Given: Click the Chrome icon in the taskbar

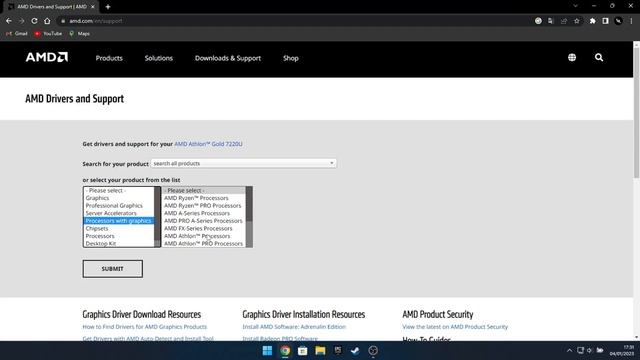Looking at the screenshot, I should tap(285, 351).
